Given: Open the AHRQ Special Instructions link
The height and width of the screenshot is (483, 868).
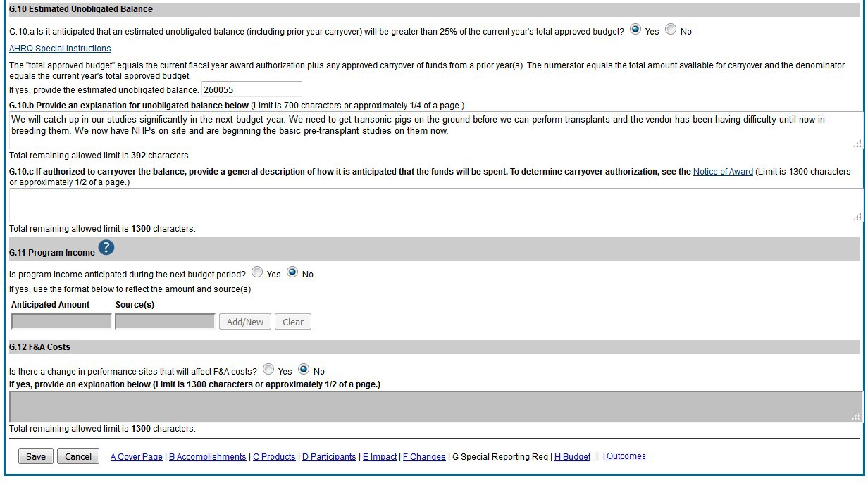Looking at the screenshot, I should tap(60, 49).
